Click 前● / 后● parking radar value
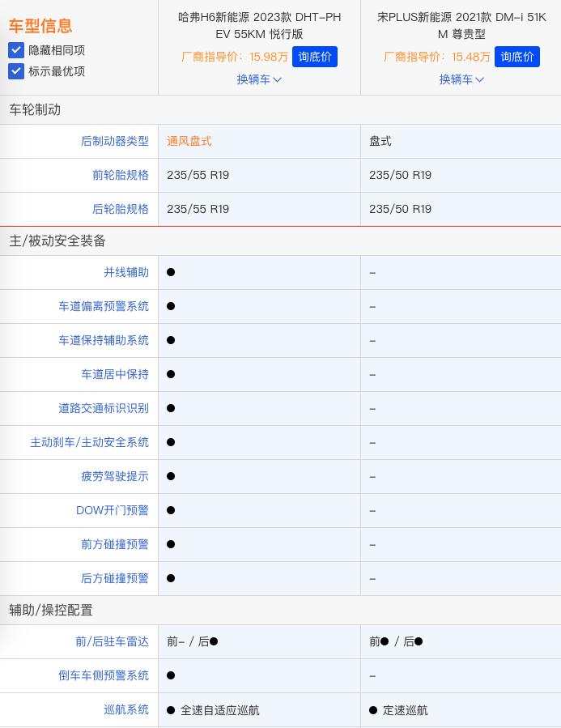 [x=396, y=641]
